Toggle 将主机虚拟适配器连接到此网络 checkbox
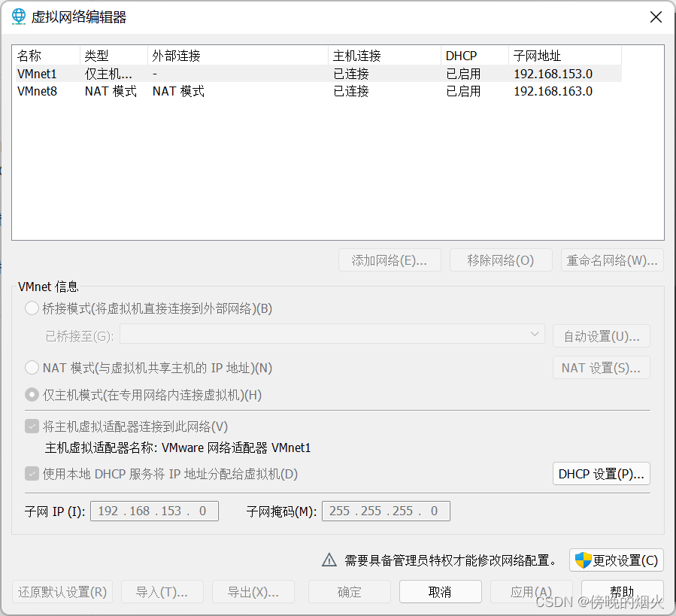 point(32,426)
